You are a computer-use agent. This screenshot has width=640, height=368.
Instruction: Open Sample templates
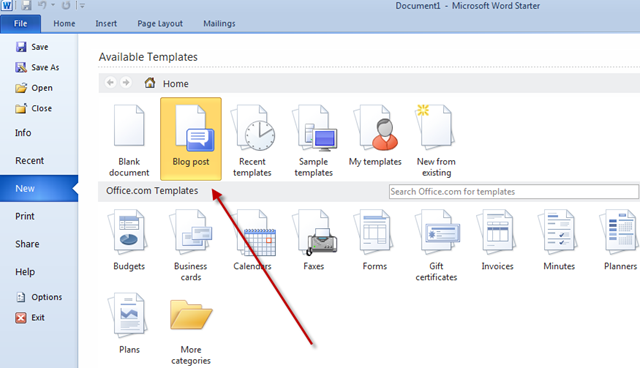point(313,140)
